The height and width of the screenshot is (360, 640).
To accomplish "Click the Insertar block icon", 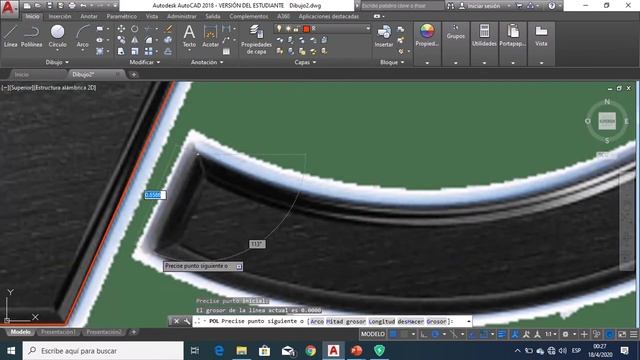I will (384, 36).
